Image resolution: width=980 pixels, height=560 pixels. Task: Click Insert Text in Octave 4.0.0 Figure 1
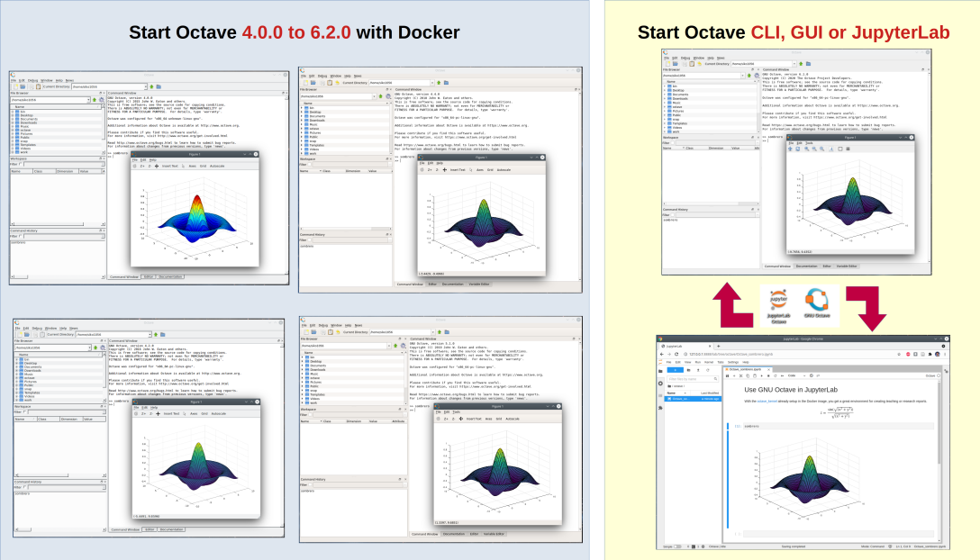click(x=170, y=166)
